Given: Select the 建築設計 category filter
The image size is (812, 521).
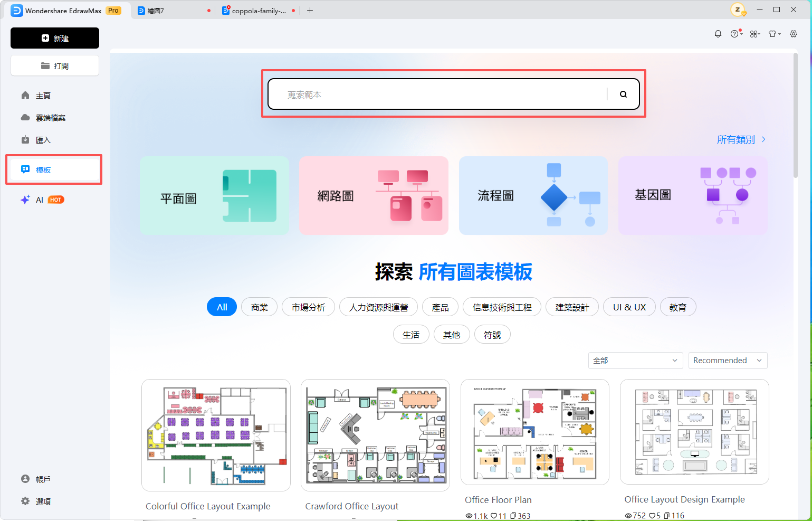Looking at the screenshot, I should (572, 307).
